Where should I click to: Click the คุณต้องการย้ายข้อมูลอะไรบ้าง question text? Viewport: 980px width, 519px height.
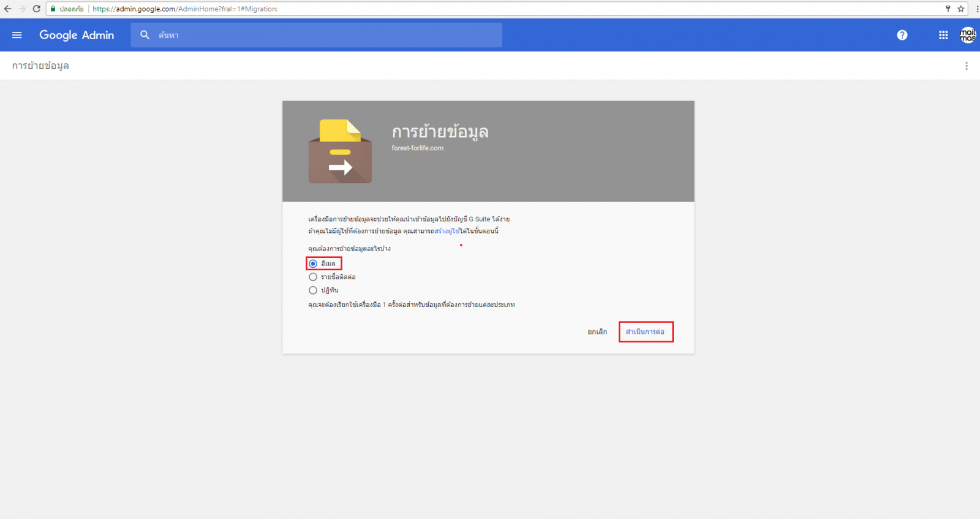tap(349, 248)
